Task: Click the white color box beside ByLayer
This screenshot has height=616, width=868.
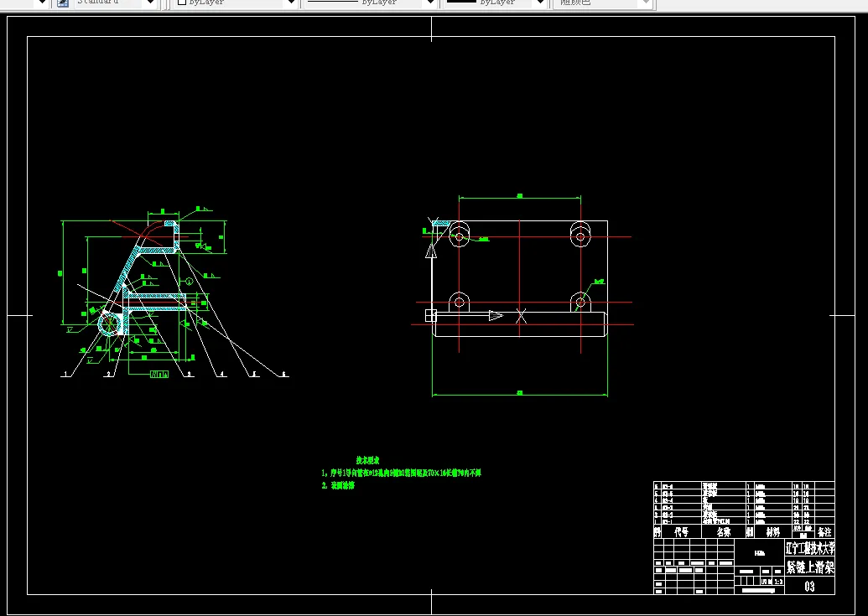Action: point(182,3)
